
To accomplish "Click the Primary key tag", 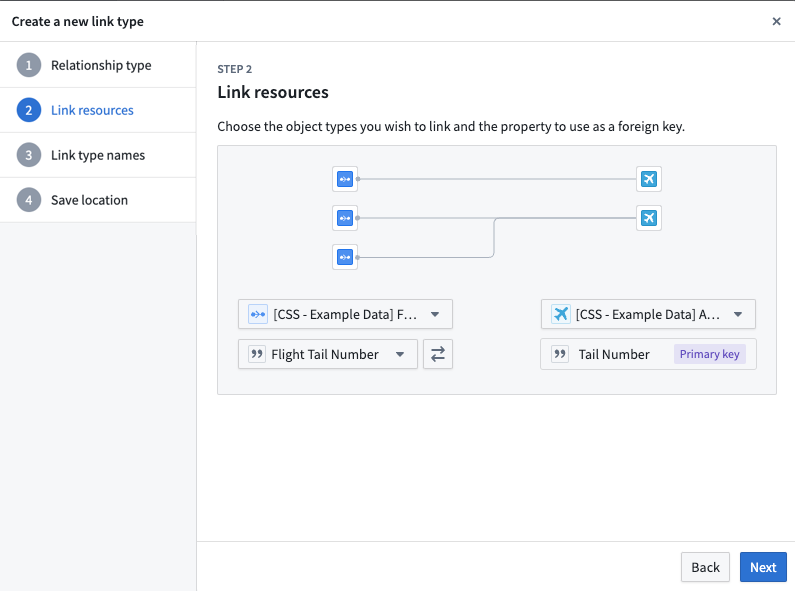I will [709, 354].
